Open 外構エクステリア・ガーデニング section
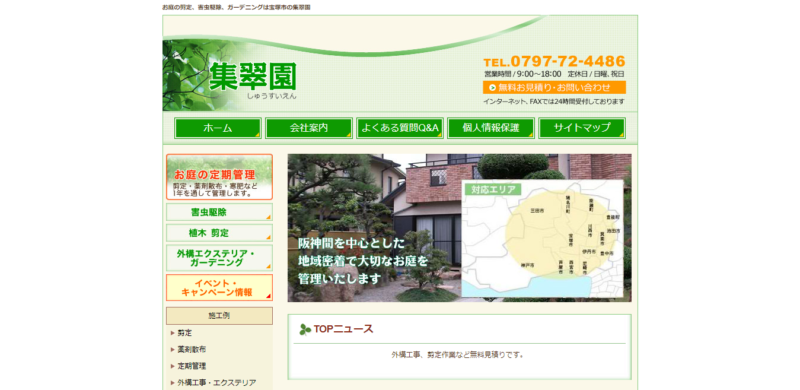Viewport: 800px width, 390px height. [x=219, y=258]
